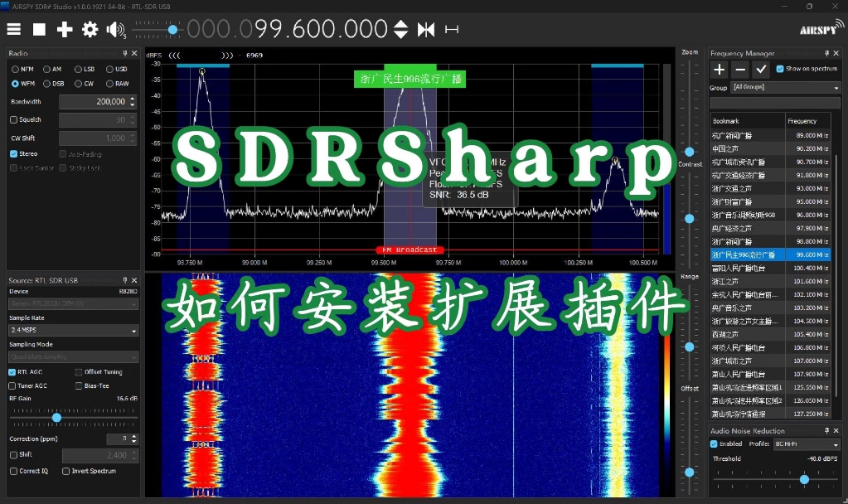Open the Sample Rate dropdown
The height and width of the screenshot is (504, 848).
point(74,330)
